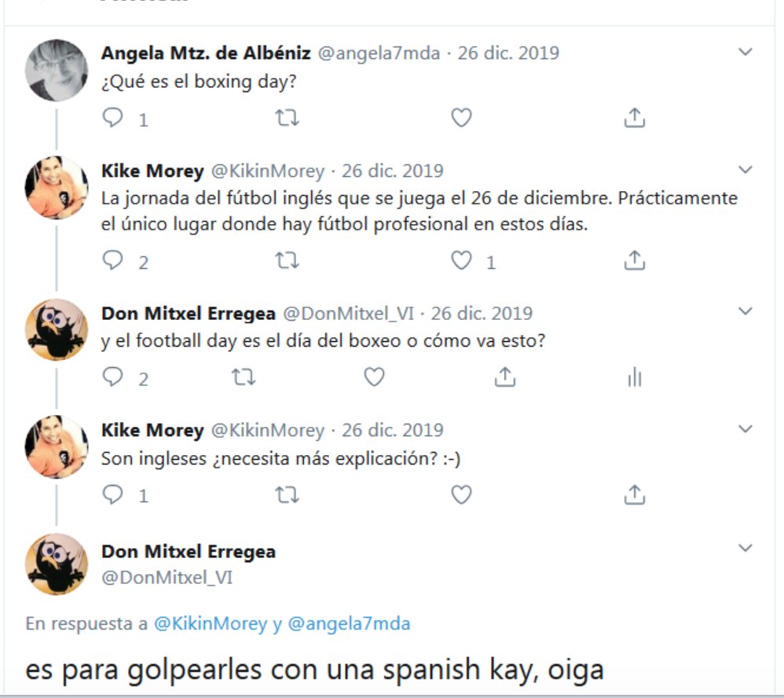
Task: View analytics for Don Mitxel's football day tweet
Action: (635, 377)
